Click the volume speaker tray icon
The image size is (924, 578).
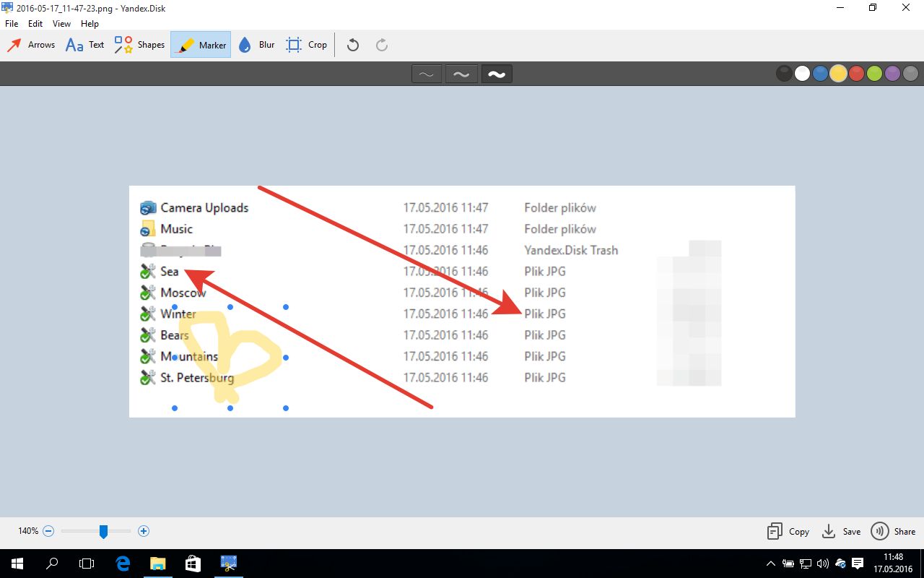click(x=823, y=564)
